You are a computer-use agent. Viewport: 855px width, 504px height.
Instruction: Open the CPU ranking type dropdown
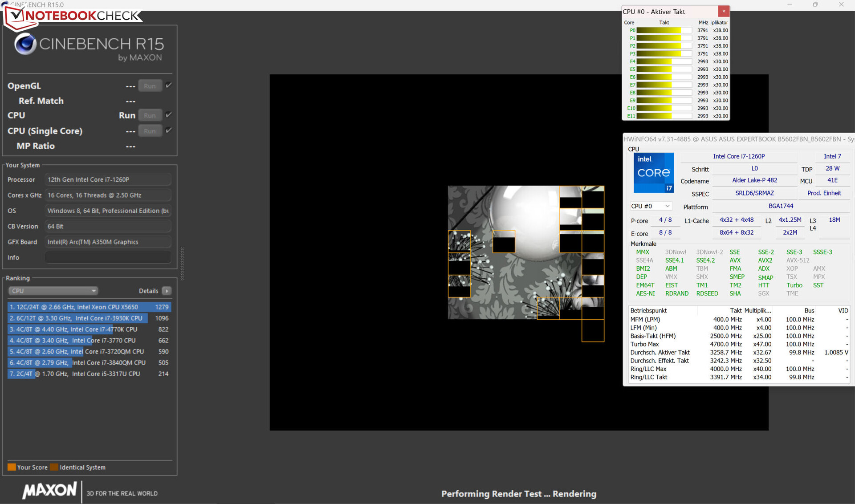click(x=53, y=291)
